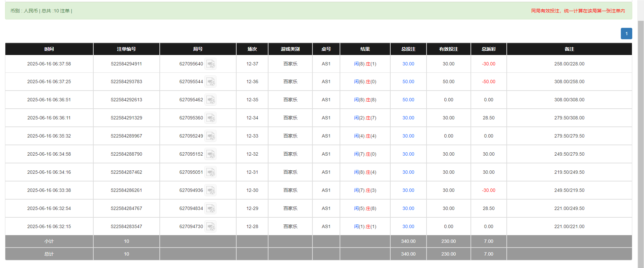Open replay icon for round 627095249
The width and height of the screenshot is (644, 268).
click(x=210, y=136)
